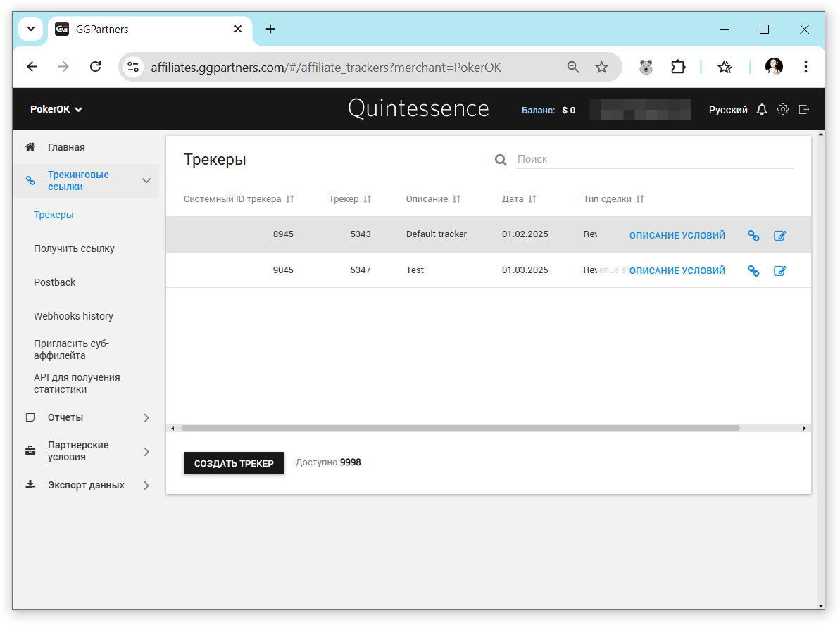Click the search magnifier icon near Поиск
The width and height of the screenshot is (840, 625).
pyautogui.click(x=501, y=160)
